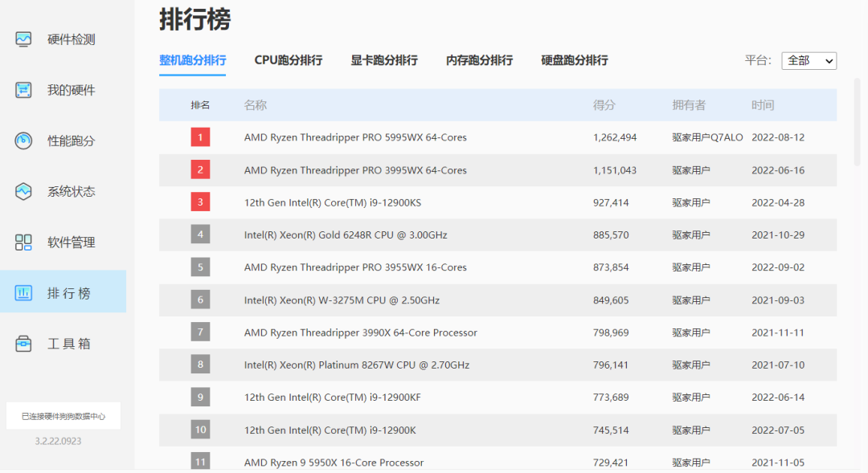Switch to the 硬盘跑分排行 tab
868x473 pixels.
click(575, 60)
